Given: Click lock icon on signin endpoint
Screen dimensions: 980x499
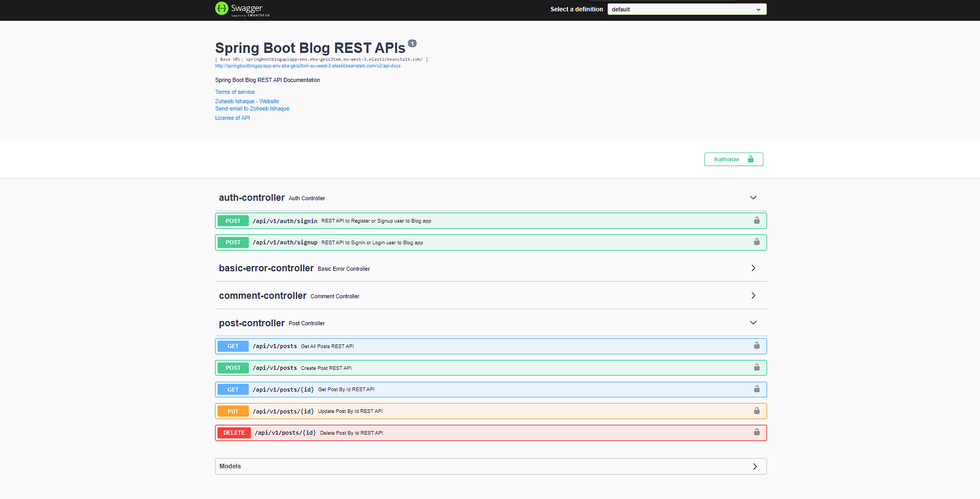Looking at the screenshot, I should pos(757,220).
